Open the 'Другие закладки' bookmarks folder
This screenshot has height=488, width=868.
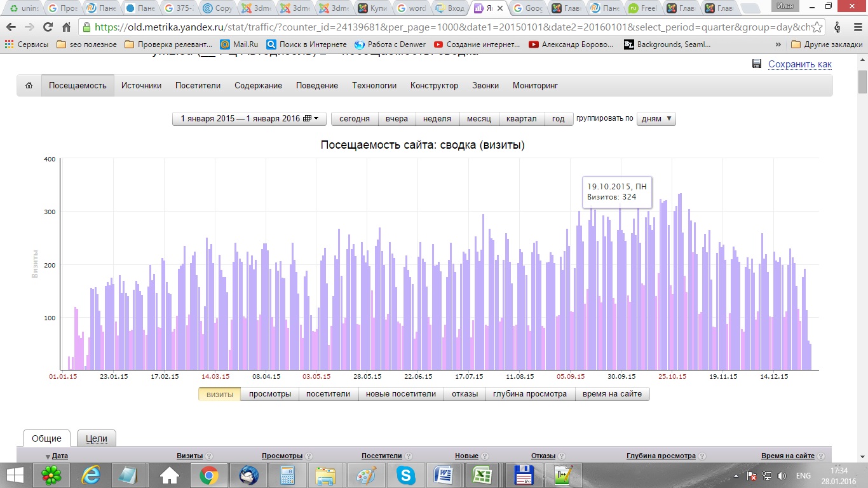click(827, 44)
